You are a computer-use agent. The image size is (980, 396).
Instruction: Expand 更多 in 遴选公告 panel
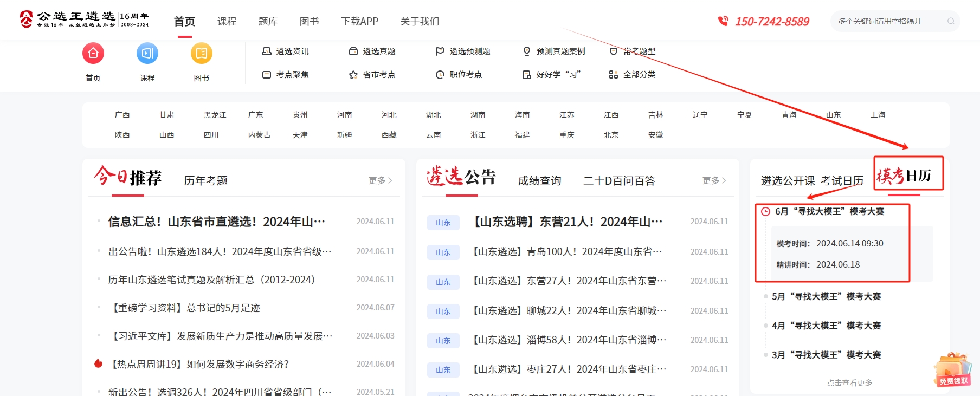pos(714,180)
